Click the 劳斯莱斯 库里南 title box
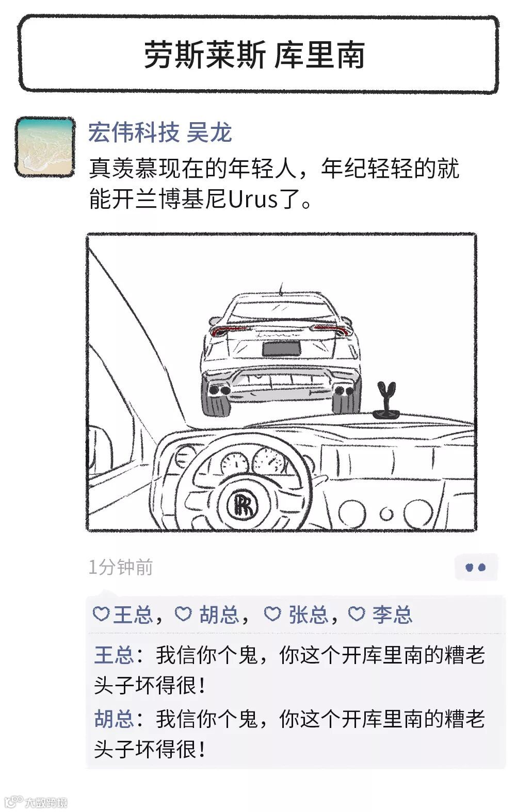Screen dimensions: 516x812 (258, 55)
